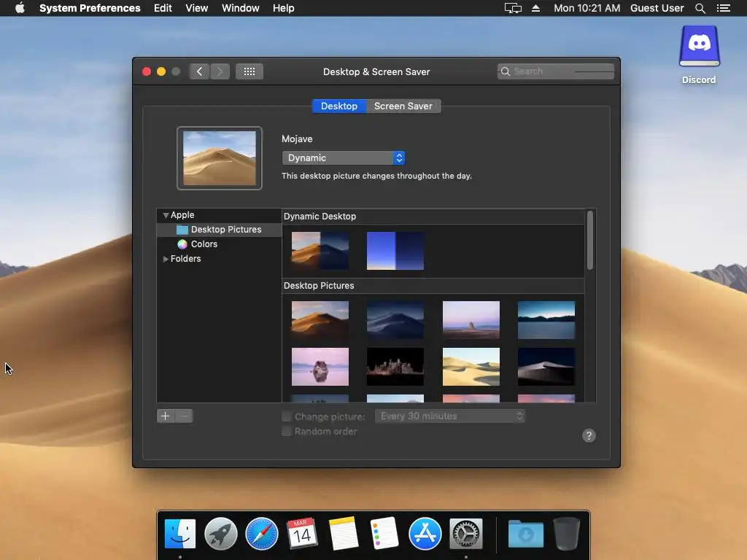Click the Desktop Pictures section header
The height and width of the screenshot is (560, 747).
coord(319,286)
